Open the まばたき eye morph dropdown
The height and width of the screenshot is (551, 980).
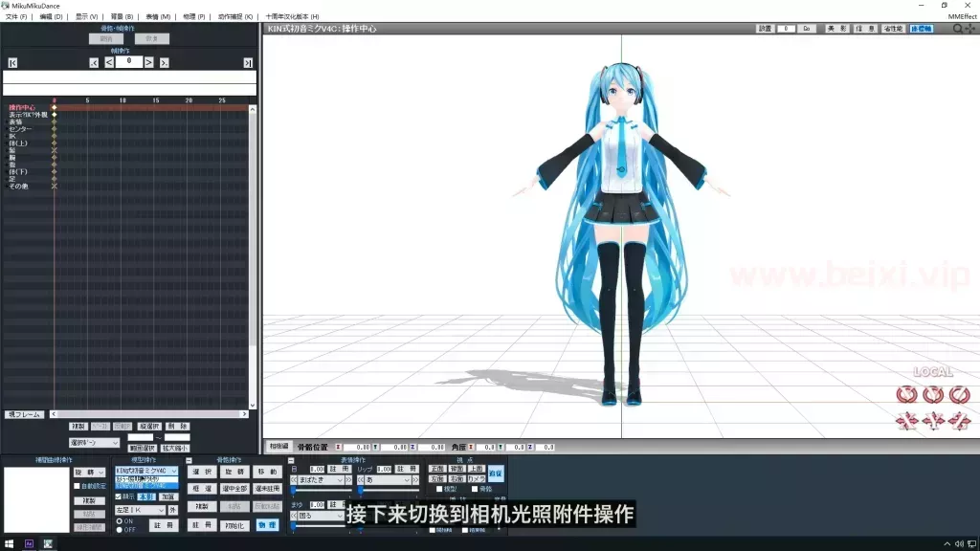[x=321, y=480]
